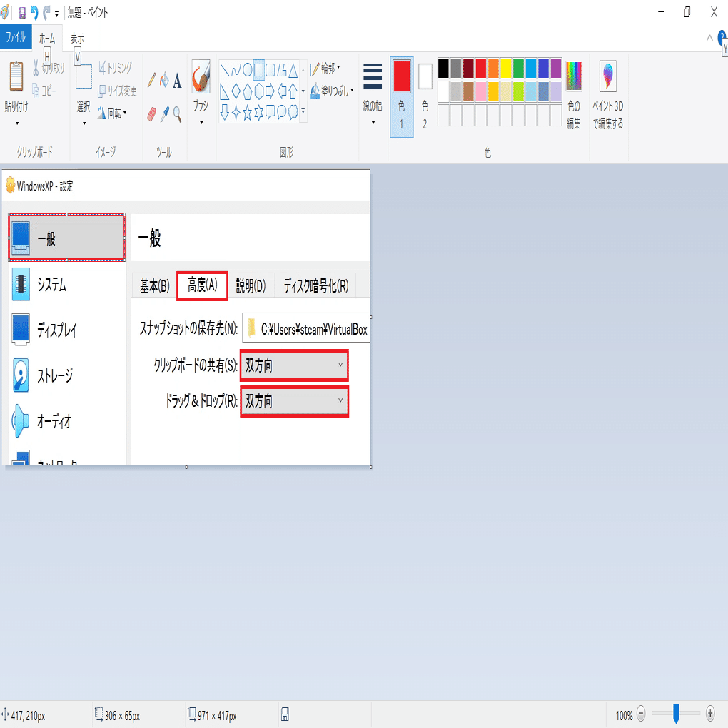Select the Pencil tool

coord(151,81)
